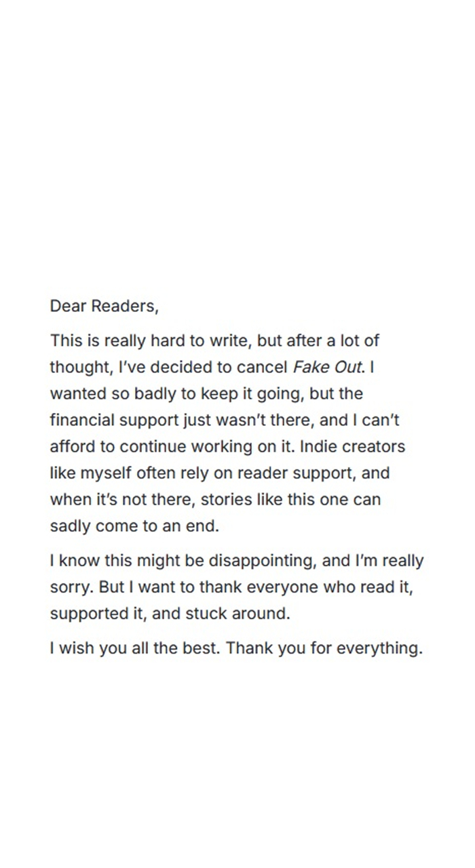Screen dimensions: 475x868
Task: Click the phrase "afford to continue"
Action: coord(113,447)
